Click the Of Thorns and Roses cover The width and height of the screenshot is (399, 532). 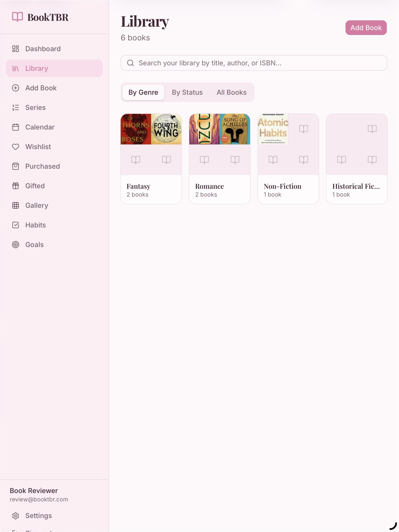point(136,129)
